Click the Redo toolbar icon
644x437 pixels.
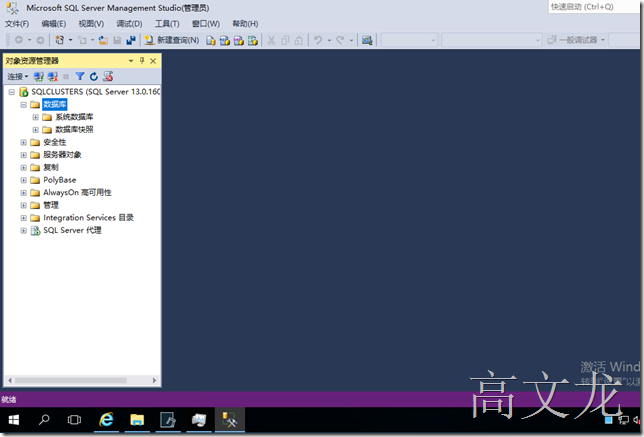(x=340, y=40)
